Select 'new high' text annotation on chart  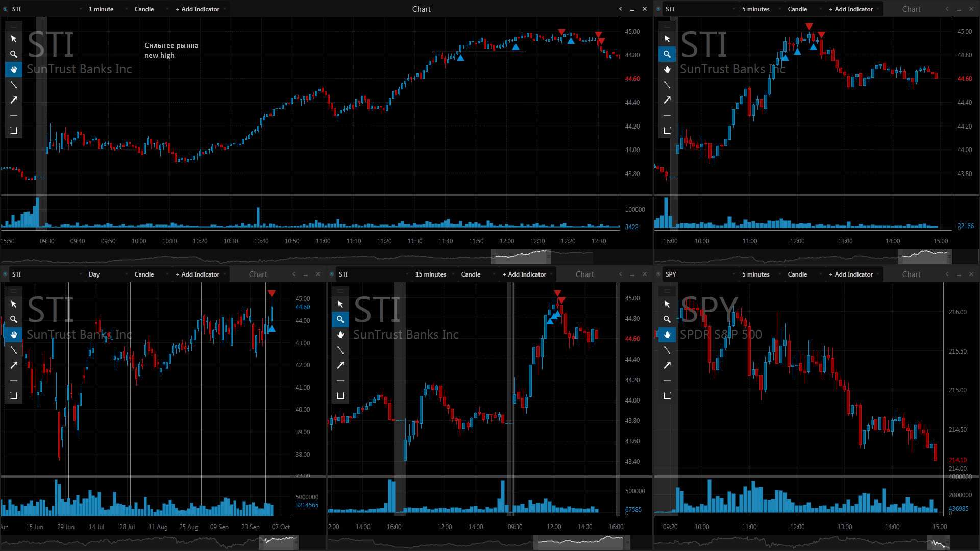click(159, 55)
